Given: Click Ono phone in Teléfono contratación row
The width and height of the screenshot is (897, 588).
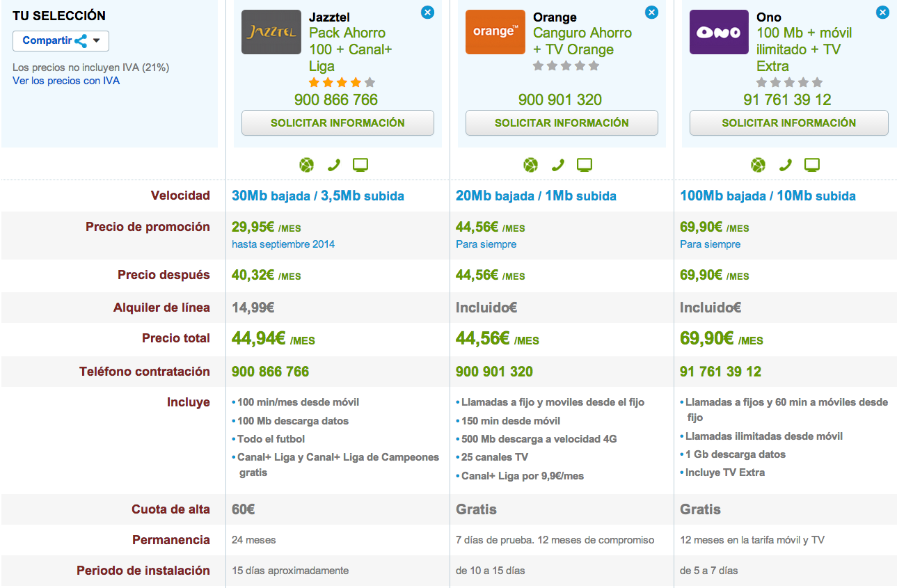Looking at the screenshot, I should (720, 372).
